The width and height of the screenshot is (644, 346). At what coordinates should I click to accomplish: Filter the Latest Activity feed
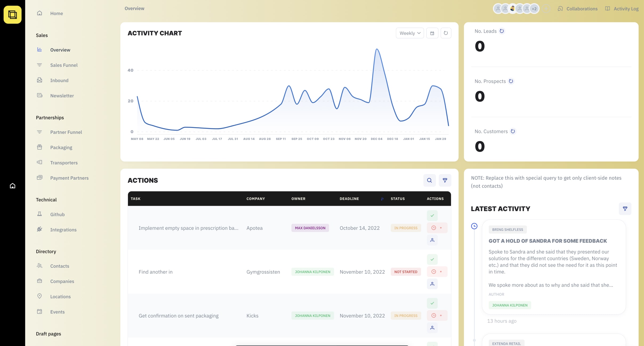click(625, 209)
